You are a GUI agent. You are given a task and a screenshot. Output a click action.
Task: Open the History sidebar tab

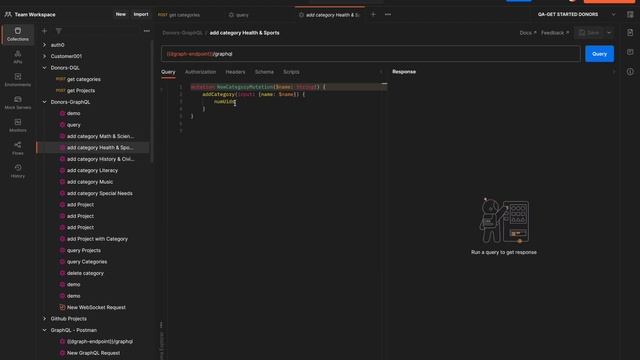click(x=18, y=171)
